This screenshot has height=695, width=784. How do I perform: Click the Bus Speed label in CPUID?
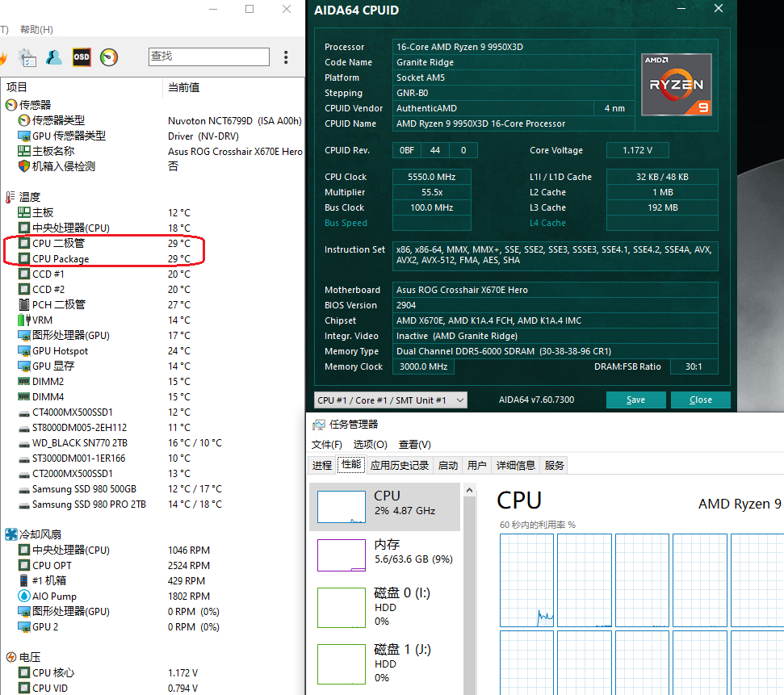346,223
